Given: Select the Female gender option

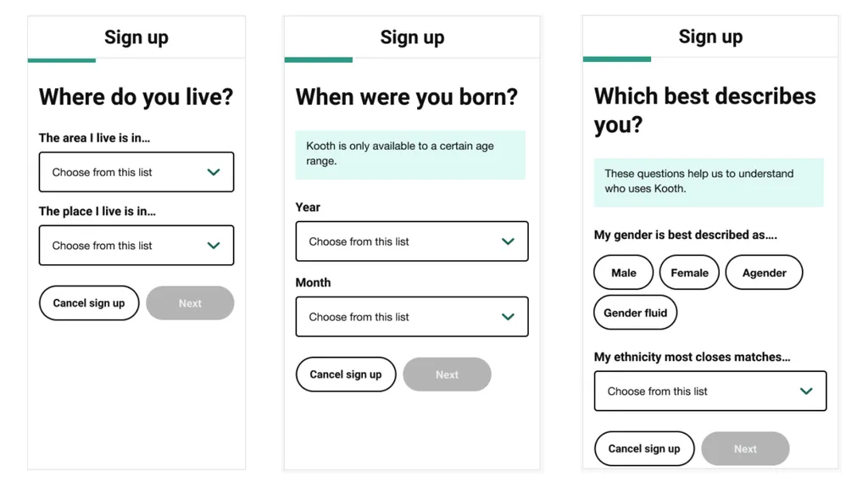Looking at the screenshot, I should pos(689,272).
